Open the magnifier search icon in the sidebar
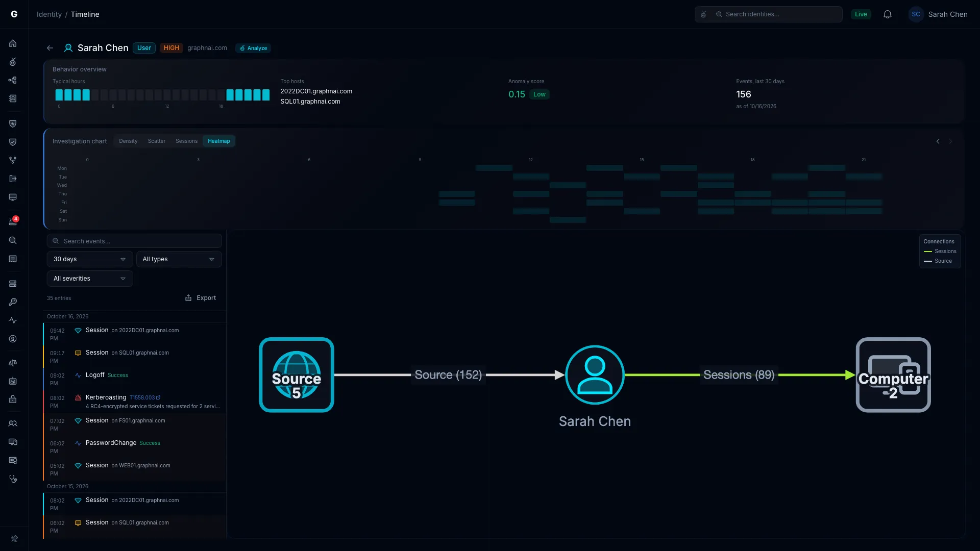 click(13, 240)
